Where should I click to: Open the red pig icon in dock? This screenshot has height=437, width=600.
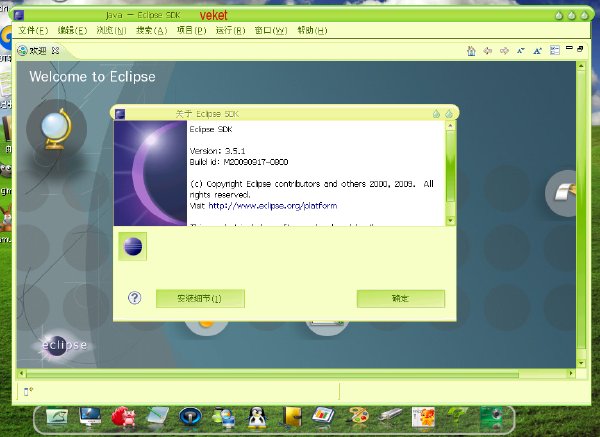point(123,417)
